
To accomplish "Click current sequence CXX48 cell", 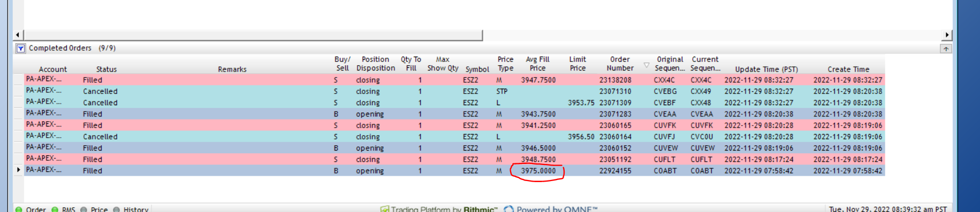I will (701, 103).
